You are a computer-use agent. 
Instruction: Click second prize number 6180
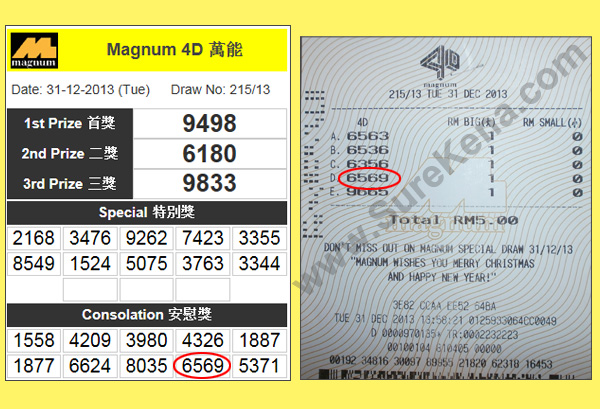(209, 153)
